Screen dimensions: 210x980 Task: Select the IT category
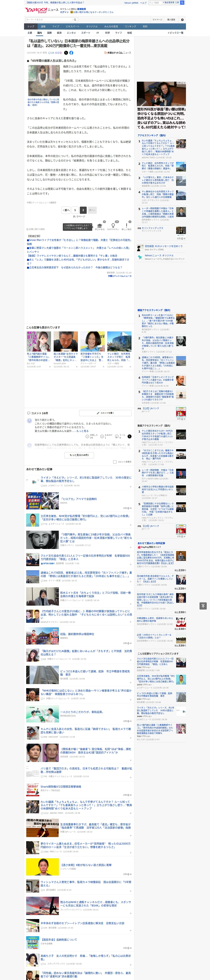98,33
